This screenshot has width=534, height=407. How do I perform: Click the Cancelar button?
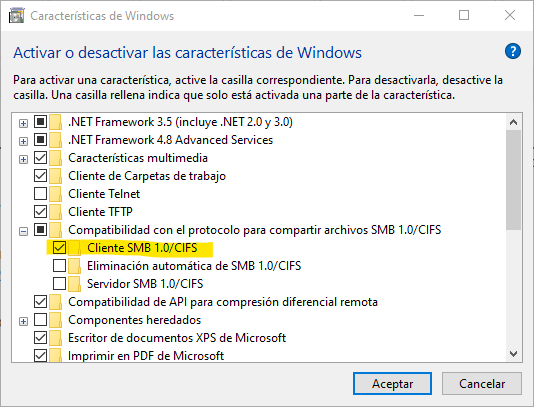pos(482,383)
